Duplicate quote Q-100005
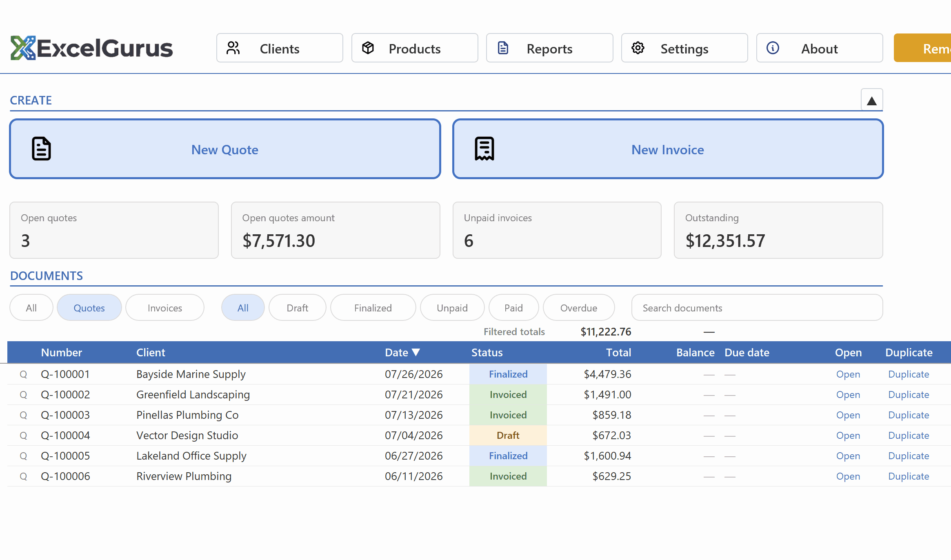This screenshot has width=951, height=560. (x=909, y=456)
